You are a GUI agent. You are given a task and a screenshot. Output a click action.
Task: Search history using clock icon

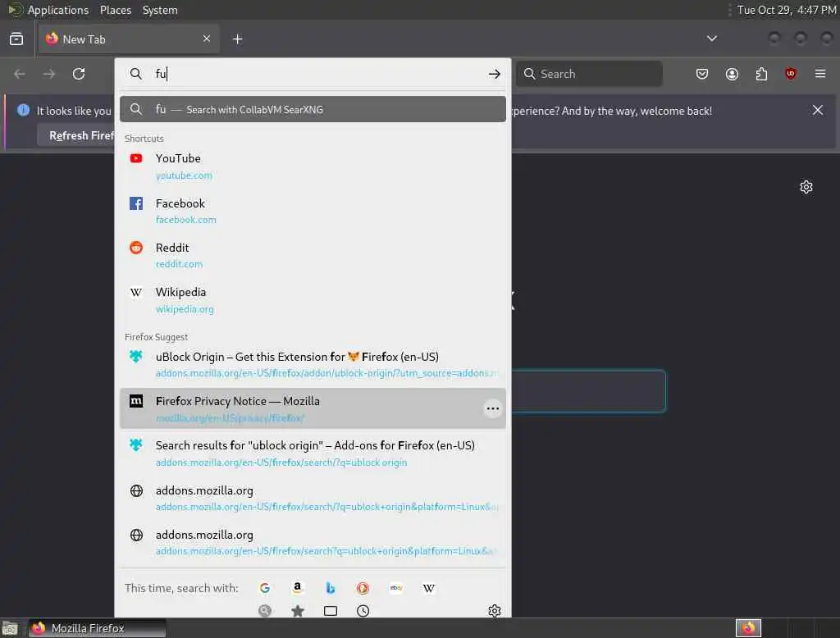(363, 611)
